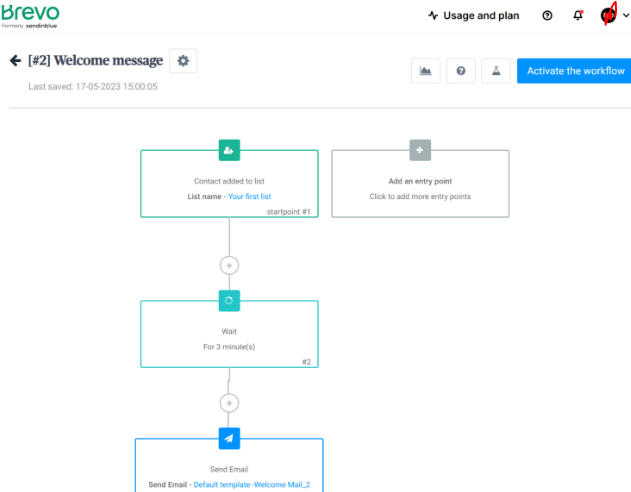Open the Your first list link

(249, 197)
